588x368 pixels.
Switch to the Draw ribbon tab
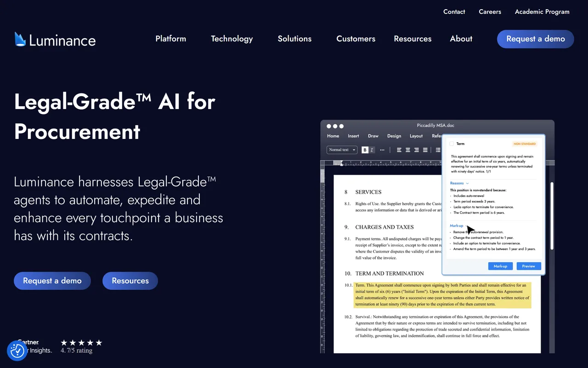(373, 136)
